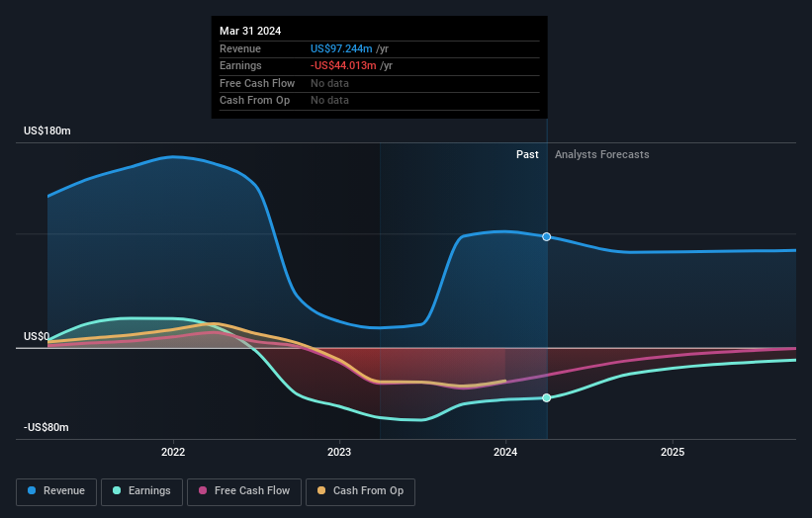
Task: Toggle the Earnings legend button
Action: (141, 491)
